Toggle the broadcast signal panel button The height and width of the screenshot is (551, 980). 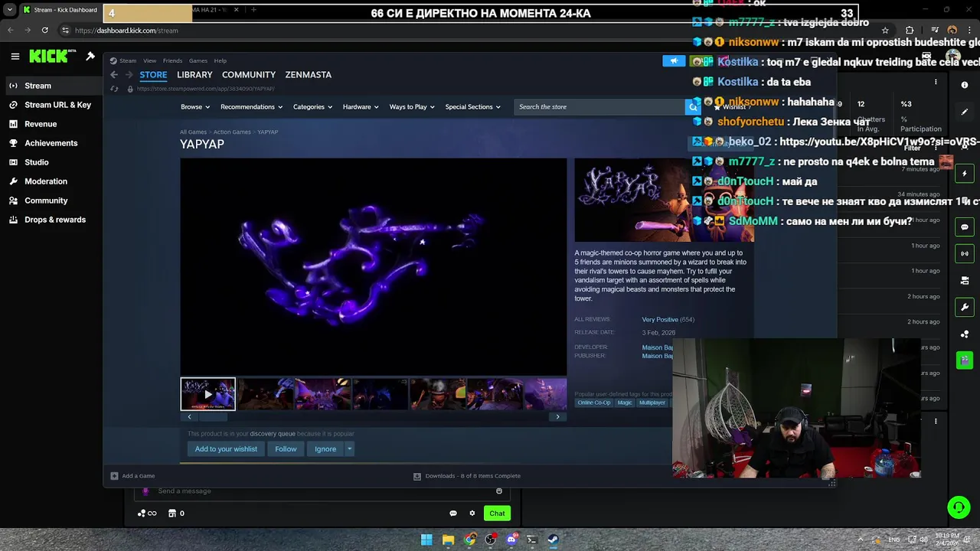(x=965, y=253)
